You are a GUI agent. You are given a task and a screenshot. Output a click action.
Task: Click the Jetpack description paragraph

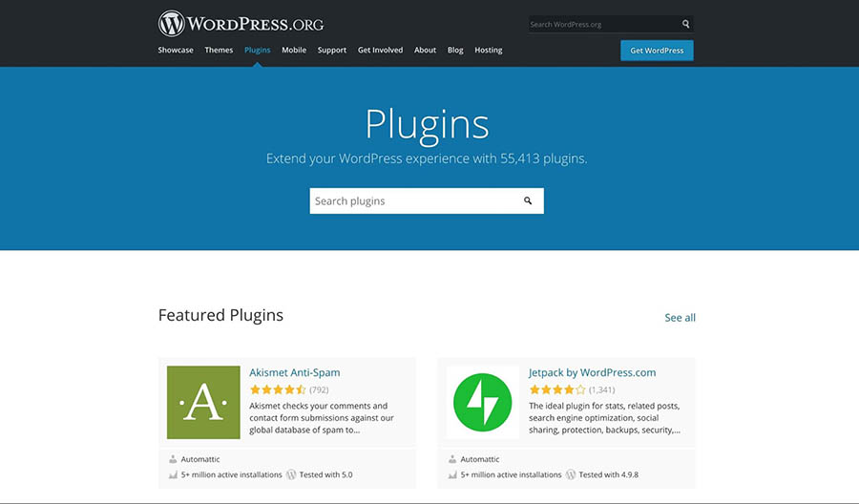[605, 418]
